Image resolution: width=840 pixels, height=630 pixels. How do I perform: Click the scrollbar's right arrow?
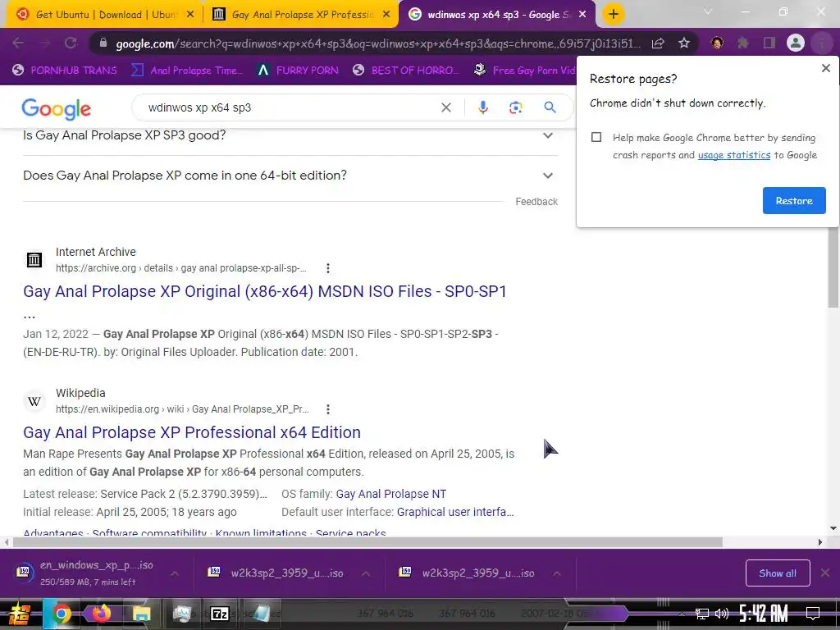819,542
